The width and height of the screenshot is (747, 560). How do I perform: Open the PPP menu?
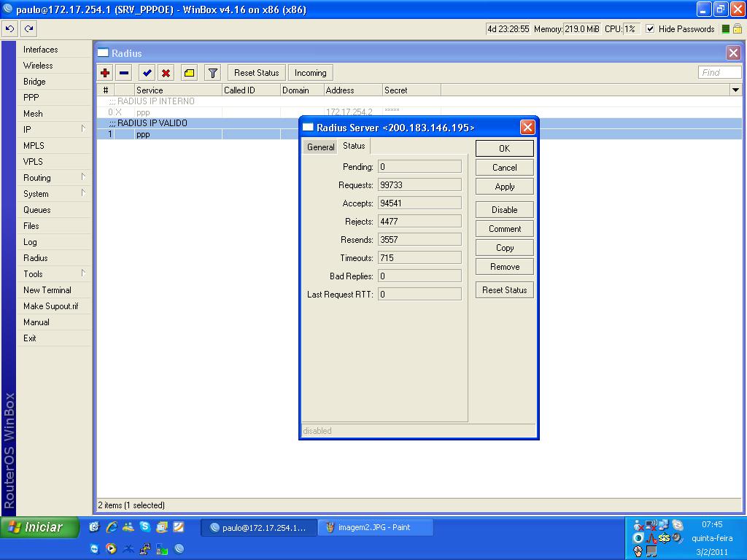click(x=54, y=98)
